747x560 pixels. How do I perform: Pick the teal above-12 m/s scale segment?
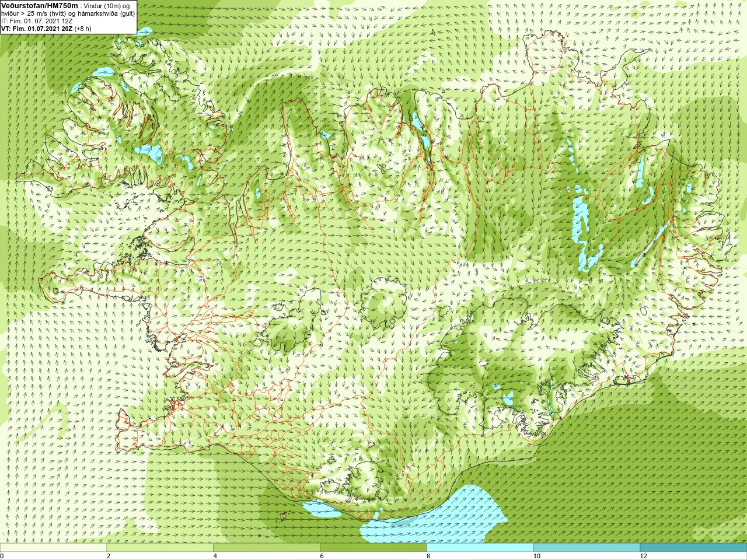[693, 548]
